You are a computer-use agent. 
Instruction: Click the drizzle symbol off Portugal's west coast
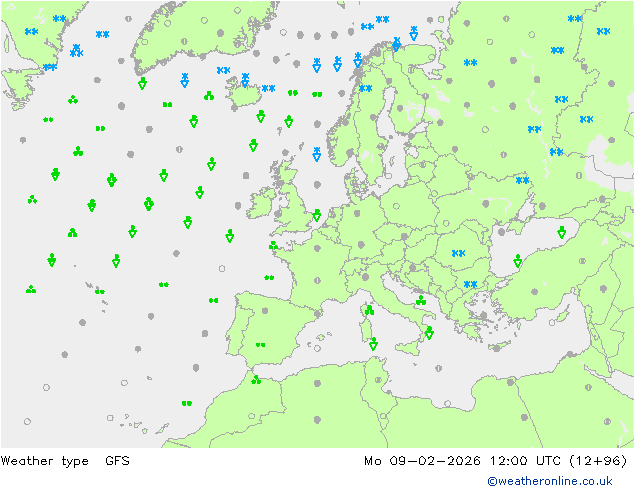point(213,300)
